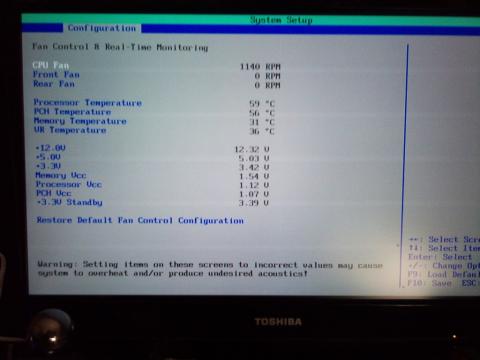This screenshot has width=480, height=360.
Task: Select the +12.0V voltage entry
Action: [x=51, y=148]
